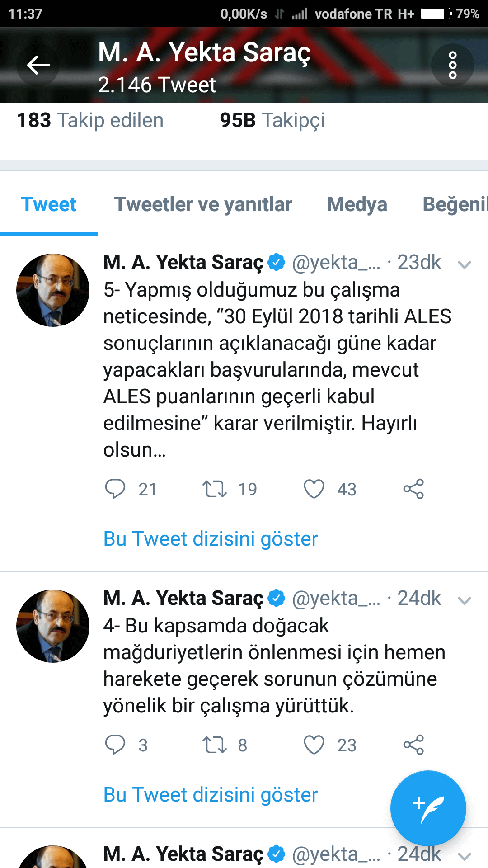Open 183 Takip edilen following list
Image resolution: width=488 pixels, height=868 pixels.
[90, 120]
